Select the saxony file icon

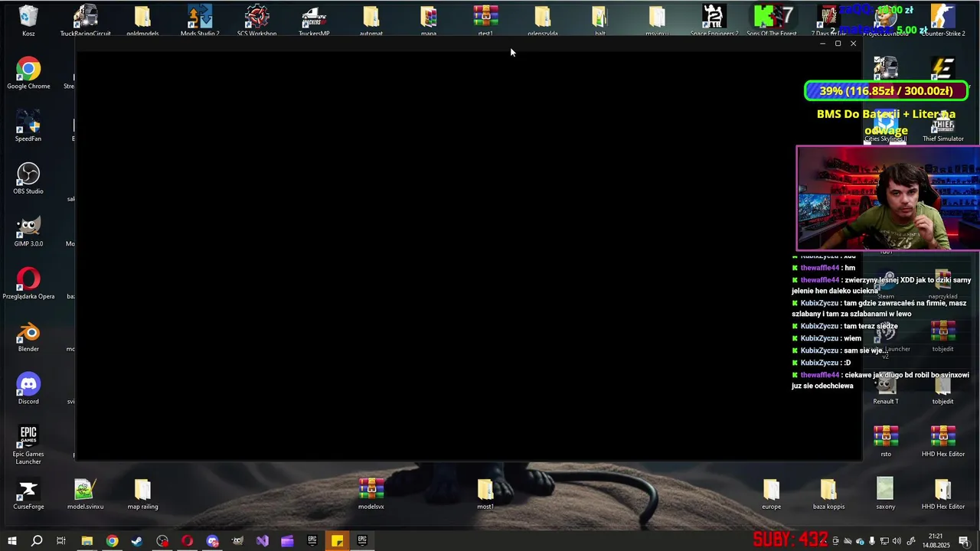click(886, 494)
